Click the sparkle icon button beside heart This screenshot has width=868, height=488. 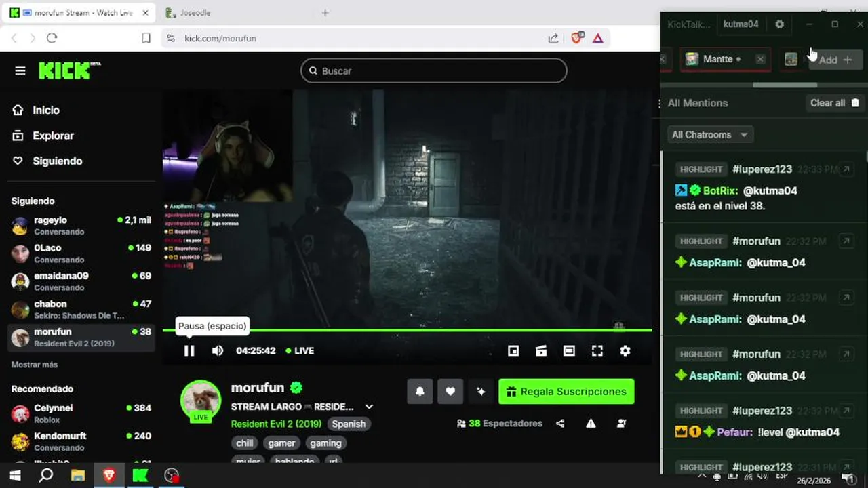[x=481, y=391]
